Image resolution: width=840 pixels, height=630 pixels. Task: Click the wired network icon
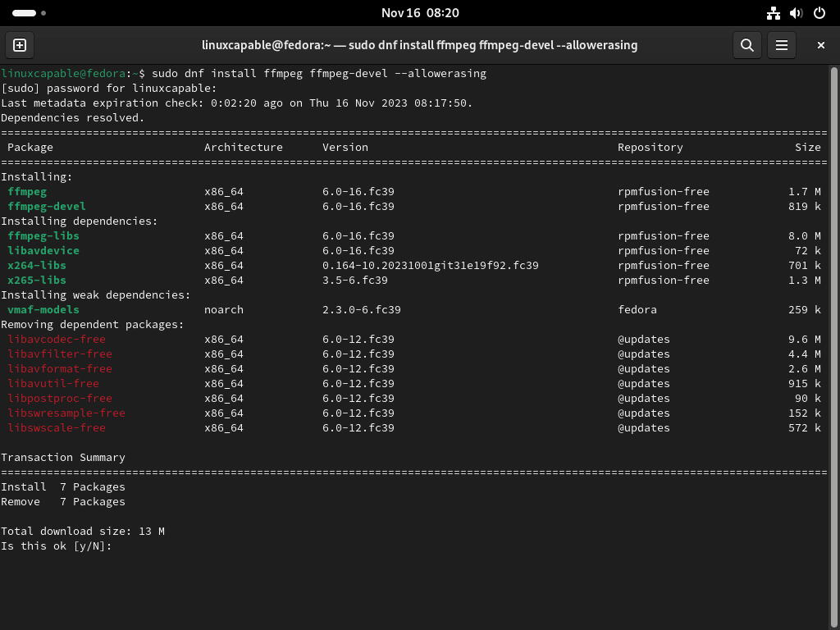coord(773,13)
